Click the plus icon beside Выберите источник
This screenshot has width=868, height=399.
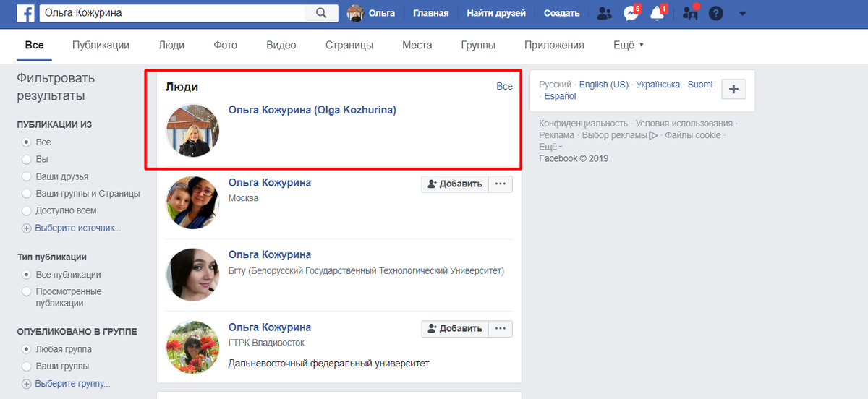pyautogui.click(x=27, y=228)
